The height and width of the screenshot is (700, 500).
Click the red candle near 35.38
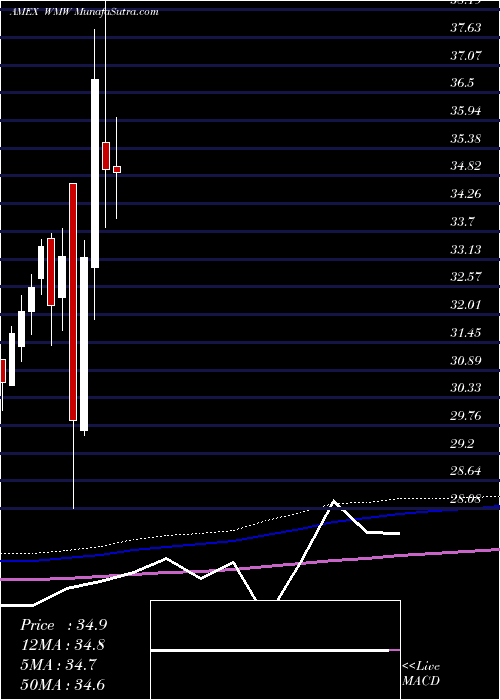[106, 156]
